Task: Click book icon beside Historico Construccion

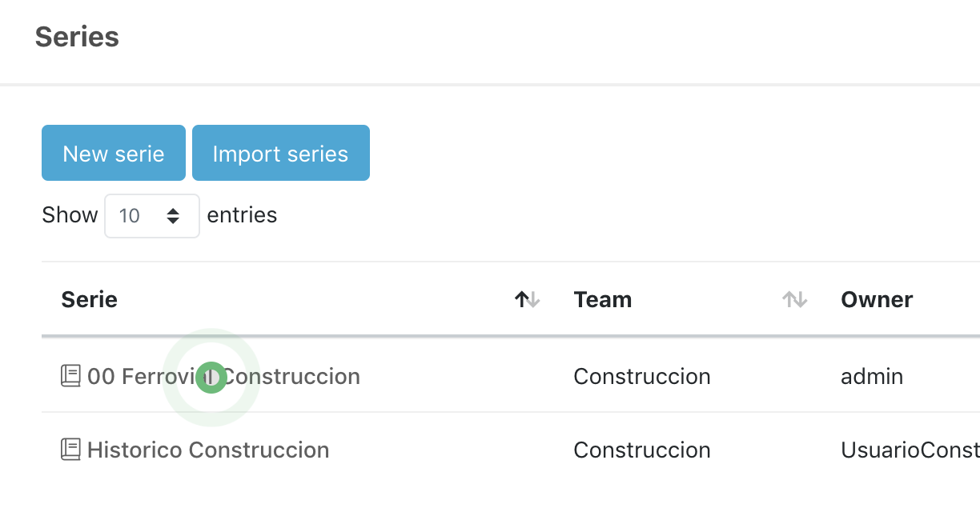Action: click(71, 450)
